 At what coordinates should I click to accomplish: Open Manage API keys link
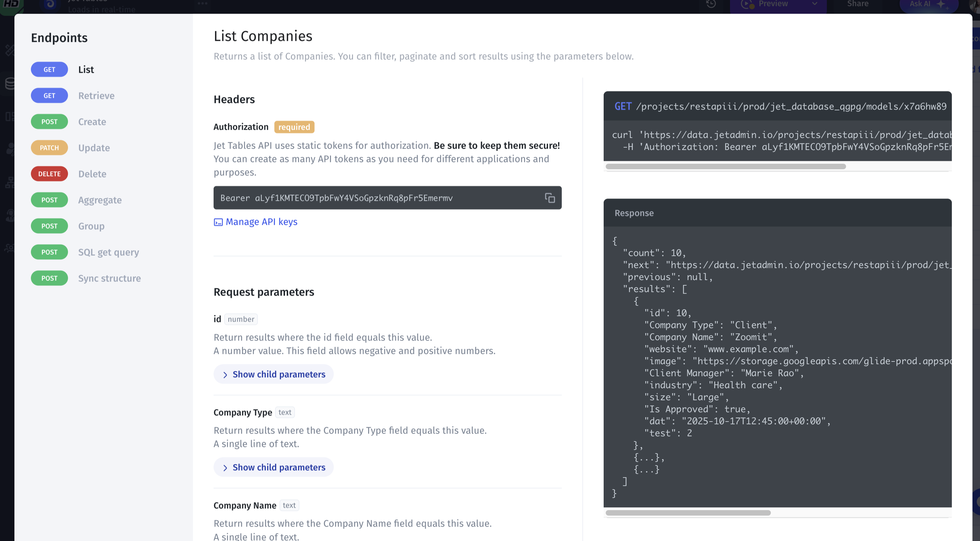click(261, 222)
